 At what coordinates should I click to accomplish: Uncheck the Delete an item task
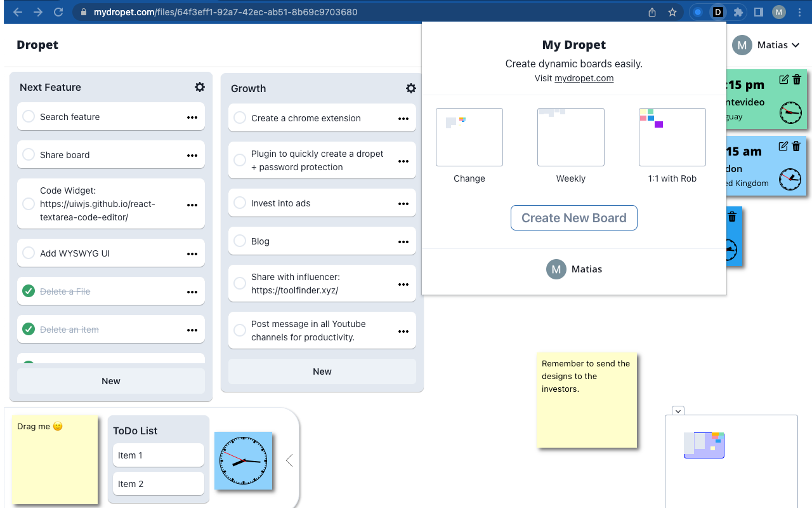(x=29, y=329)
